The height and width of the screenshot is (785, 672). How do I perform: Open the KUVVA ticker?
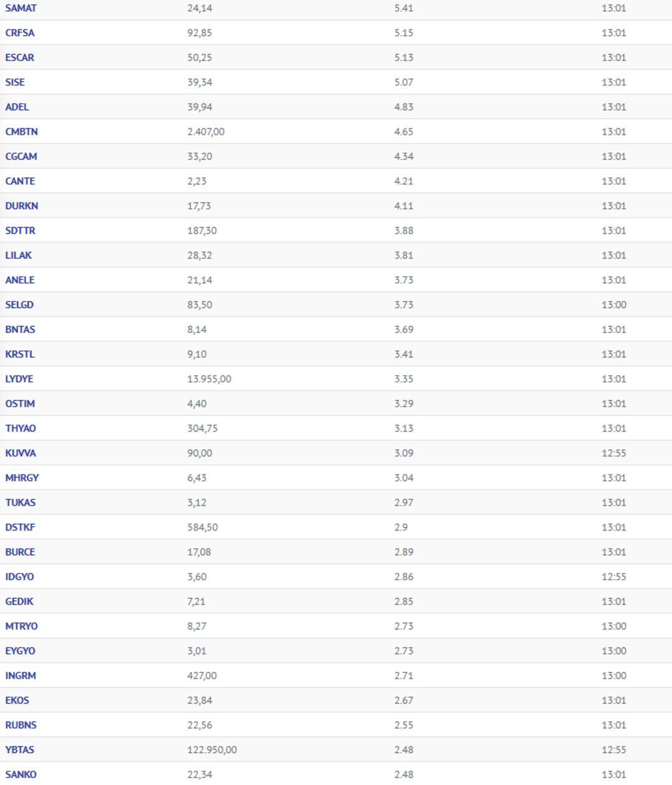[x=21, y=453]
